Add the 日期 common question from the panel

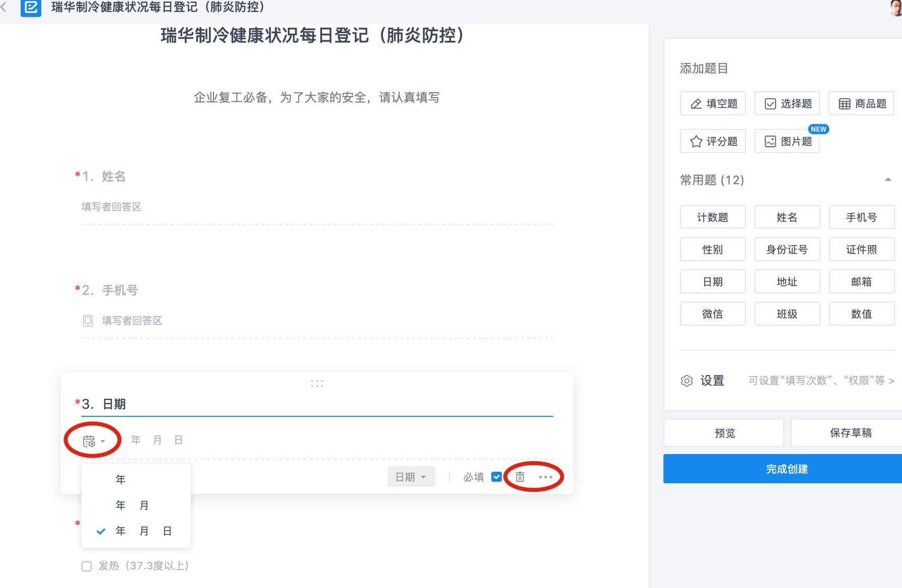tap(713, 282)
